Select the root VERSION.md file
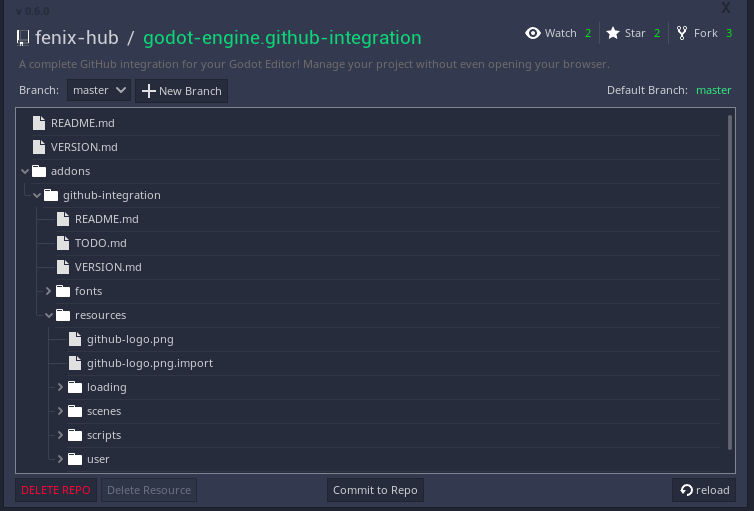This screenshot has height=511, width=754. click(x=84, y=147)
